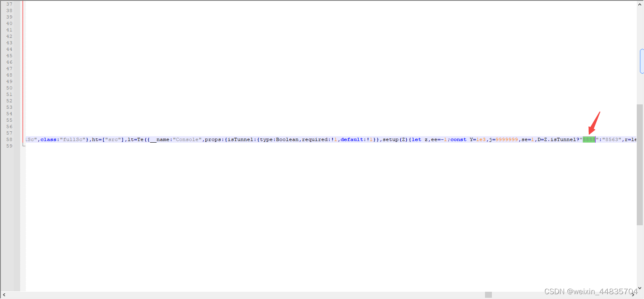644x299 pixels.
Task: Click the word Boolean in the props
Action: click(x=287, y=139)
